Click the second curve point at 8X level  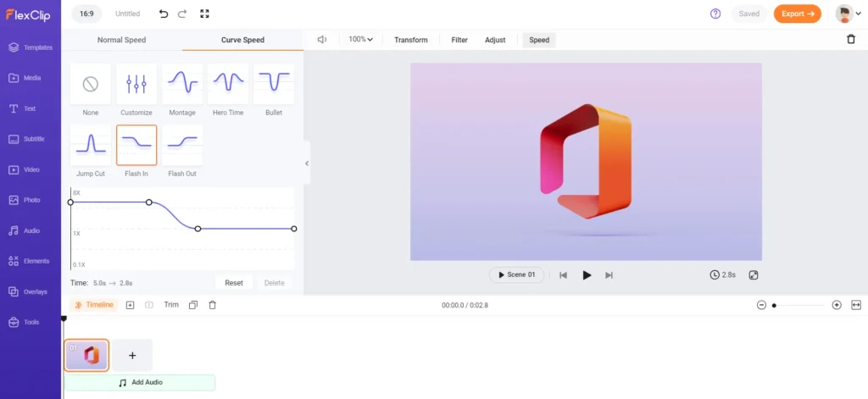(x=149, y=202)
